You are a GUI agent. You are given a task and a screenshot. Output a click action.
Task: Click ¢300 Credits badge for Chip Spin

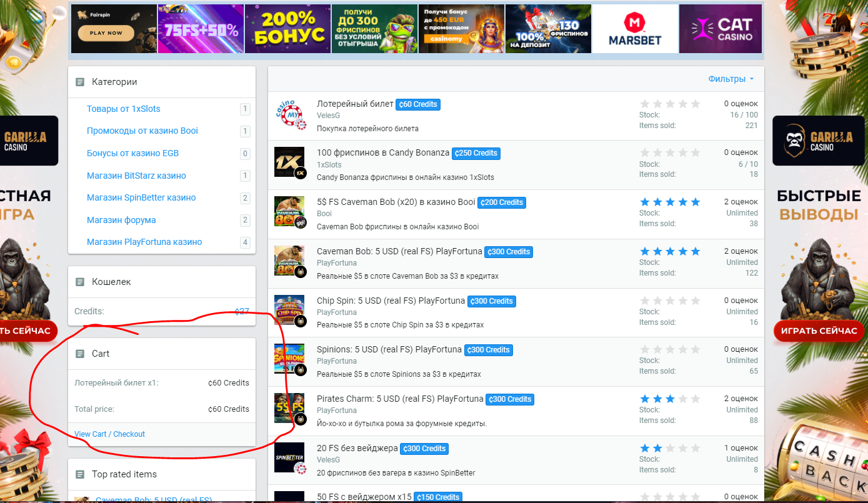point(492,301)
